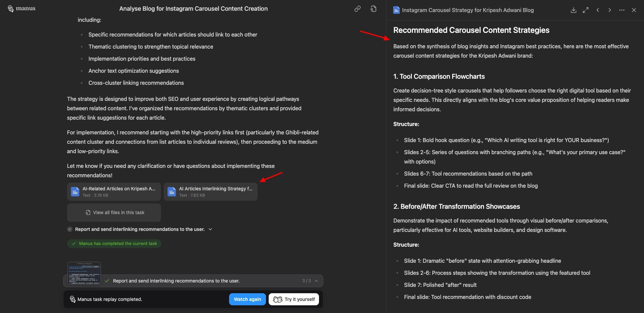Click the Try it yourself button
The image size is (644, 313).
pos(294,299)
